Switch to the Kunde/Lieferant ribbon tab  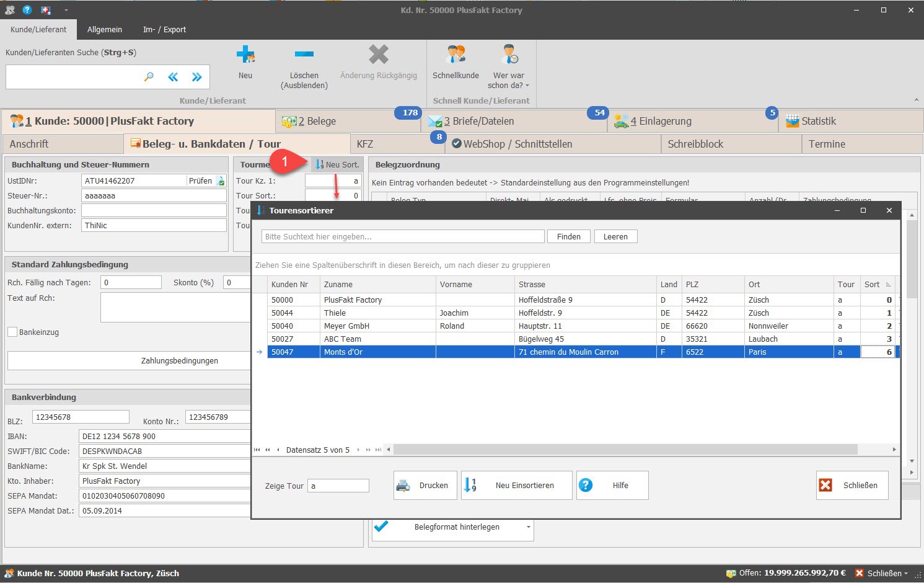(x=38, y=30)
